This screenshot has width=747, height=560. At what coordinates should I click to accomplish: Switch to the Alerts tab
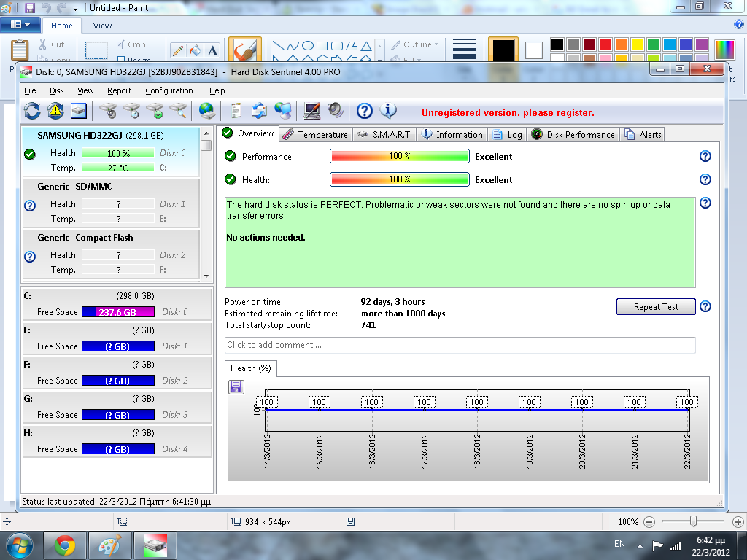(642, 135)
